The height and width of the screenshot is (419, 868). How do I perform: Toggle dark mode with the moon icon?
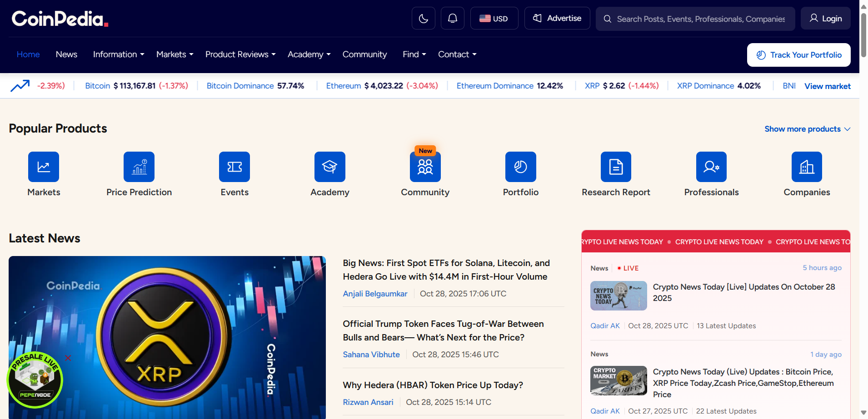(x=423, y=19)
